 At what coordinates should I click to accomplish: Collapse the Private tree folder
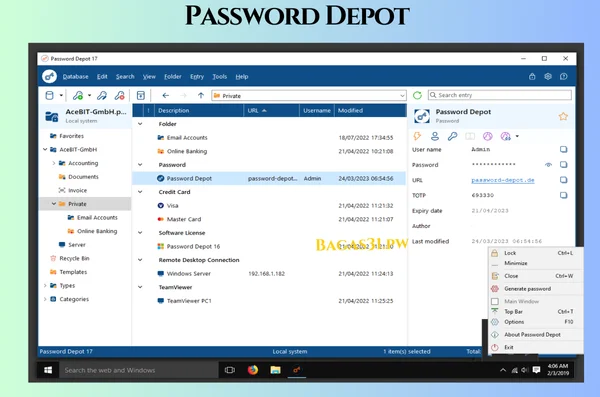(54, 204)
